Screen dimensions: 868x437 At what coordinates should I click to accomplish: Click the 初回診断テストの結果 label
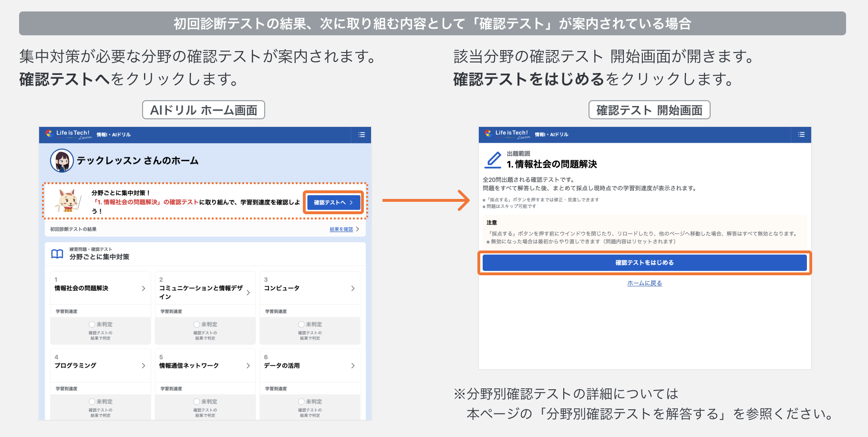[x=73, y=229]
